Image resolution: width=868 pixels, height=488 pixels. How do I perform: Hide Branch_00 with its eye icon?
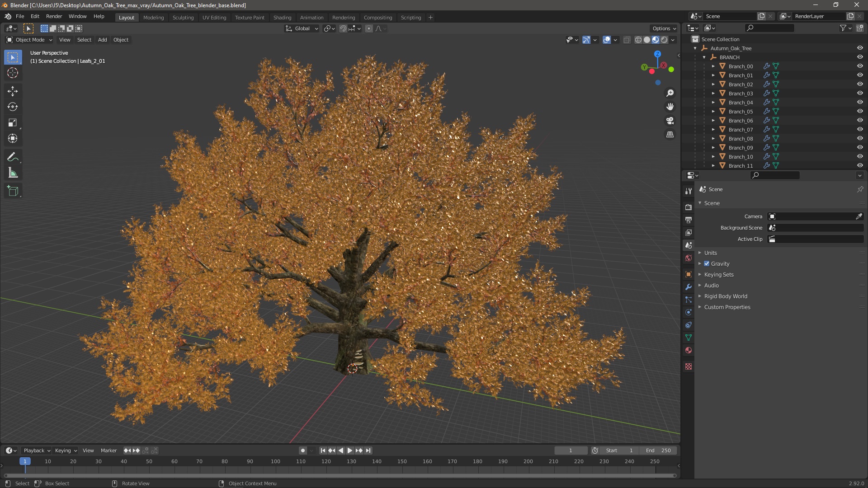[x=860, y=66]
